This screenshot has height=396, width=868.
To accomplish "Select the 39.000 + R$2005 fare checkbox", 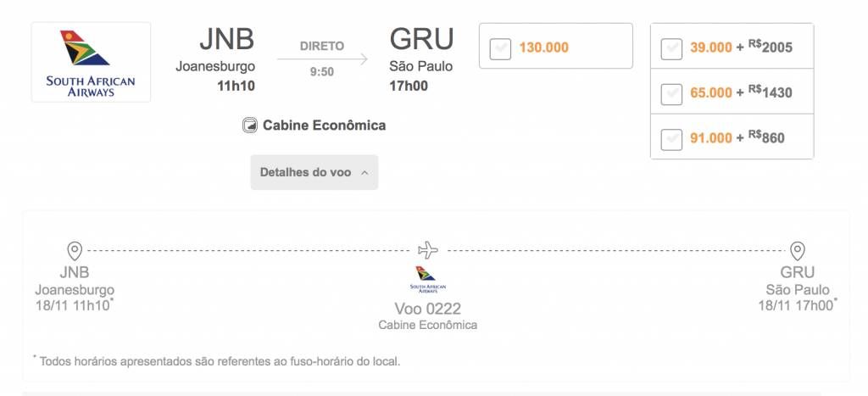I will (x=671, y=48).
